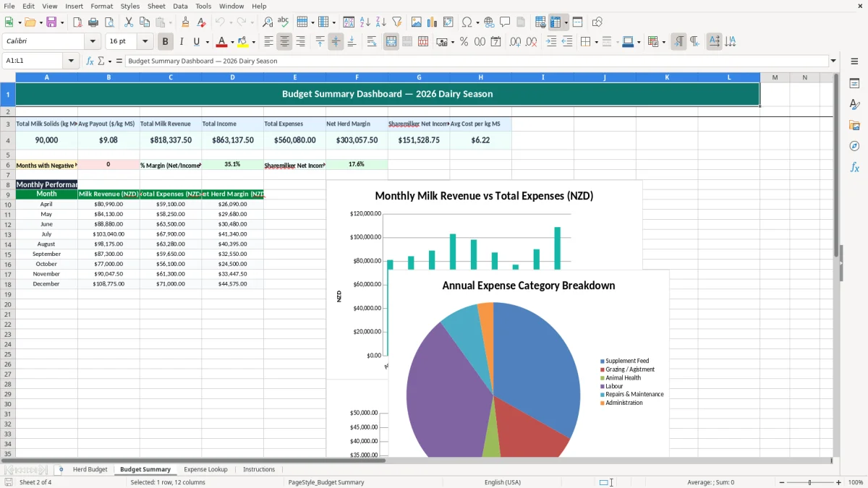
Task: Insert Hyperlink globe icon
Action: (489, 22)
